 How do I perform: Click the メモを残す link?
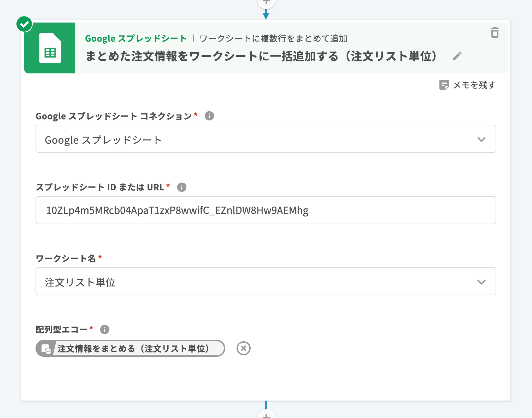point(474,85)
